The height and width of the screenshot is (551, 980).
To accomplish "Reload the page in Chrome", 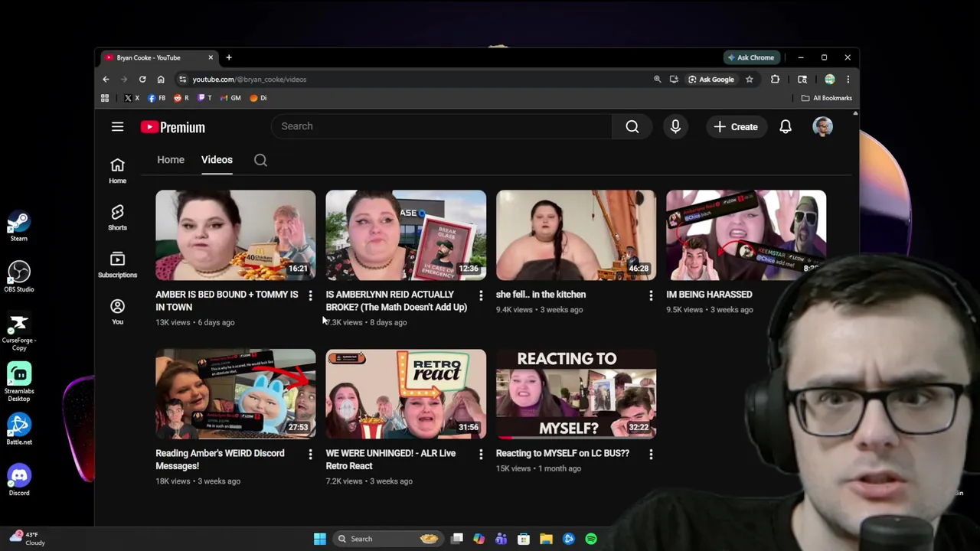I will (x=142, y=79).
